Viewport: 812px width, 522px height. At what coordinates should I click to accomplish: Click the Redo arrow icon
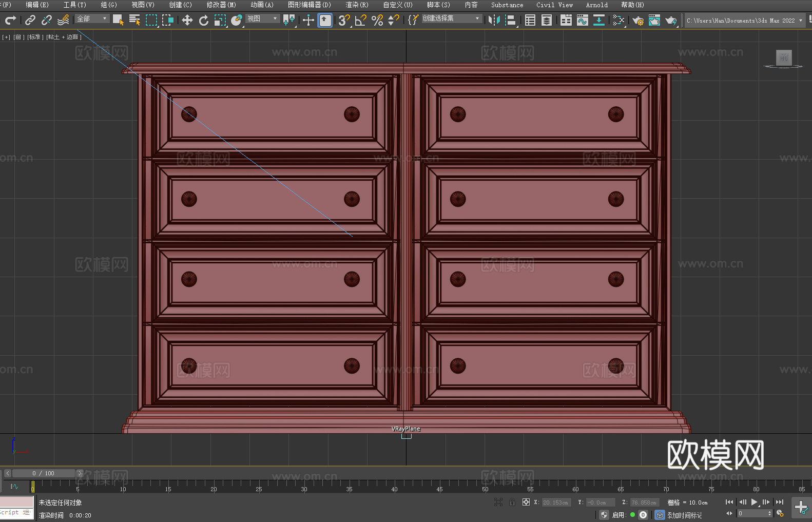click(x=10, y=20)
